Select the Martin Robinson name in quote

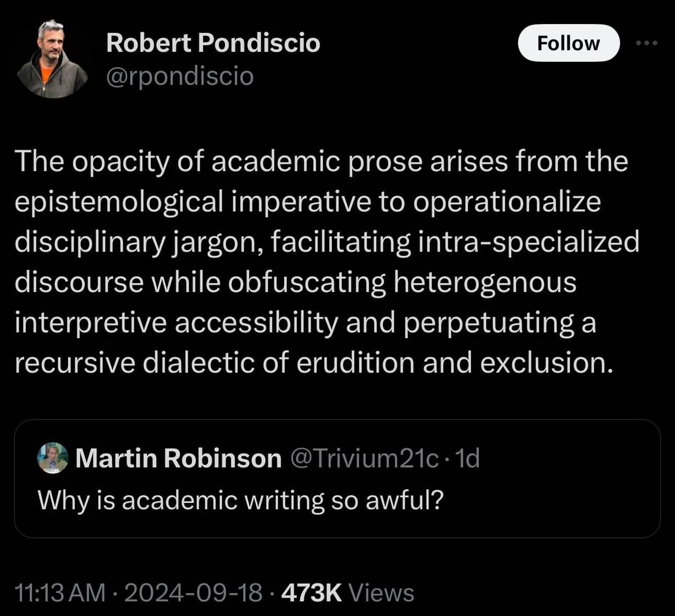(x=178, y=458)
